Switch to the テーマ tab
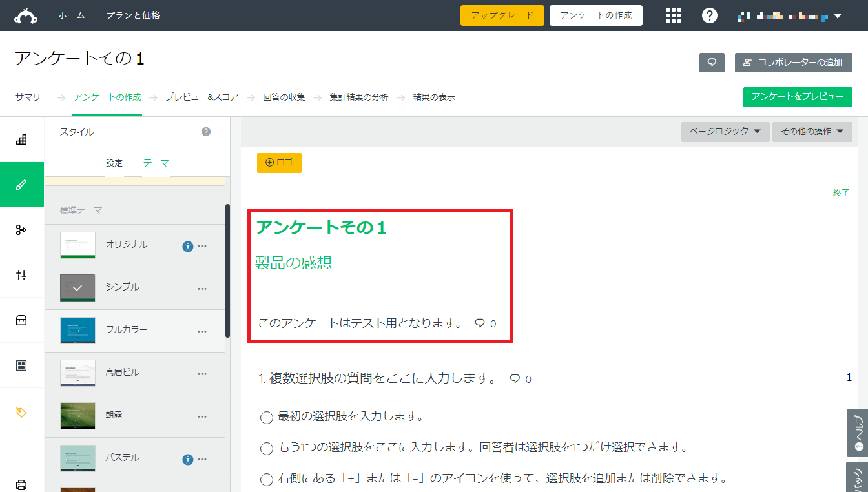868x492 pixels. click(156, 163)
